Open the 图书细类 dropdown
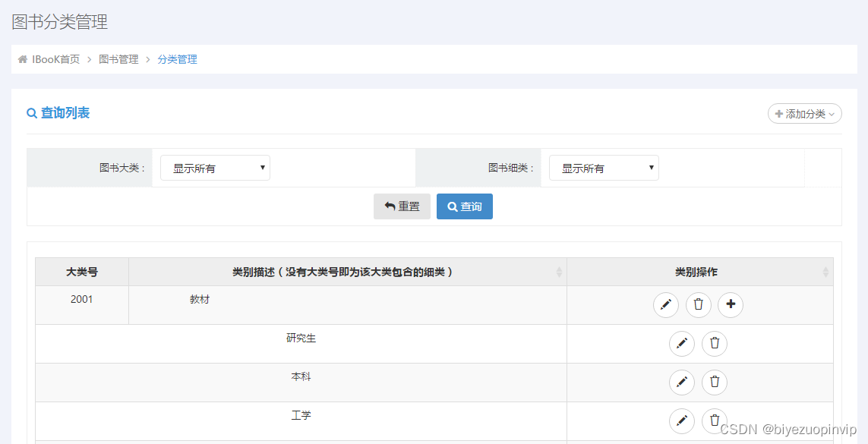868x444 pixels. coord(604,168)
